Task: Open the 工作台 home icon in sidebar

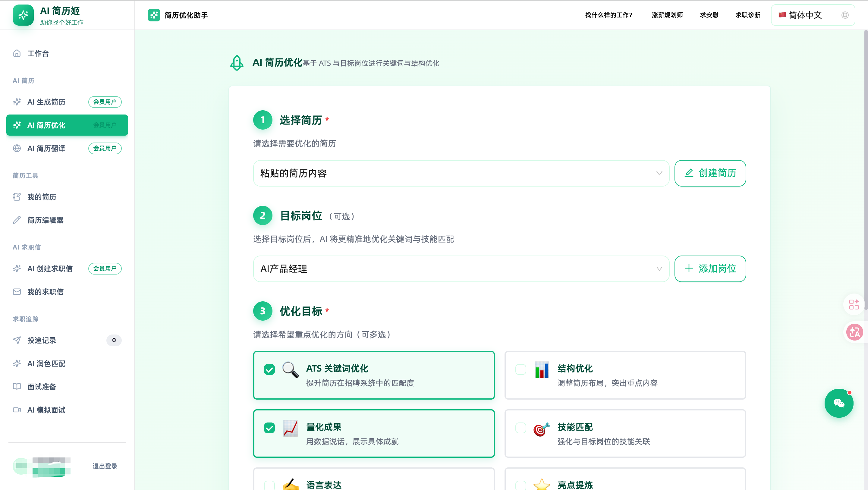Action: (x=17, y=53)
